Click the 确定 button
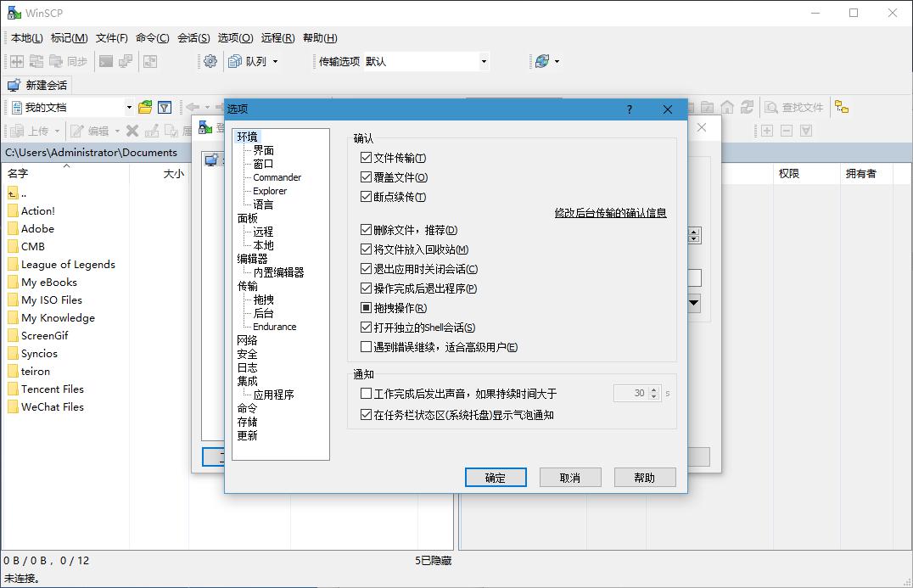The width and height of the screenshot is (913, 588). (x=496, y=478)
